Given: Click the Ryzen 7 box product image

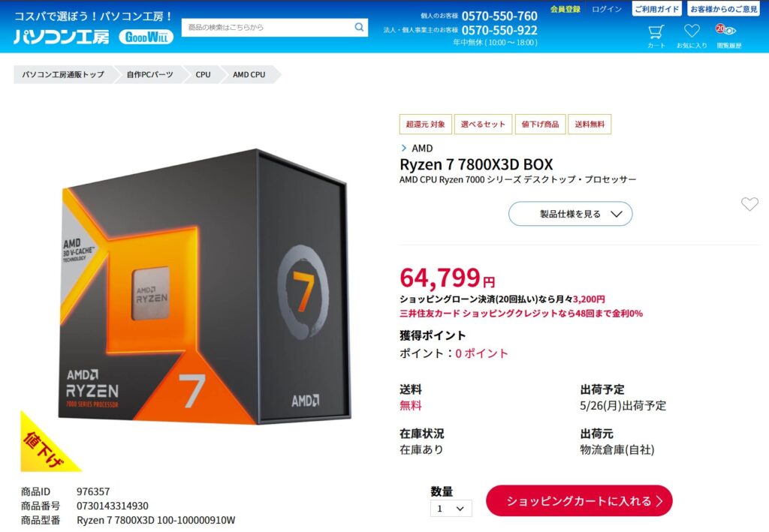Looking at the screenshot, I should coord(204,287).
